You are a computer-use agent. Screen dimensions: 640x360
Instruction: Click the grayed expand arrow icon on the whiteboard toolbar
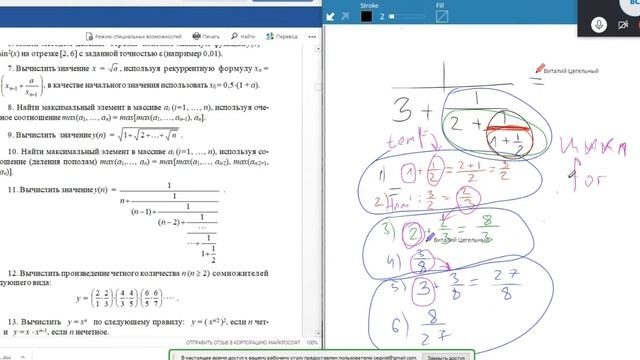(345, 16)
